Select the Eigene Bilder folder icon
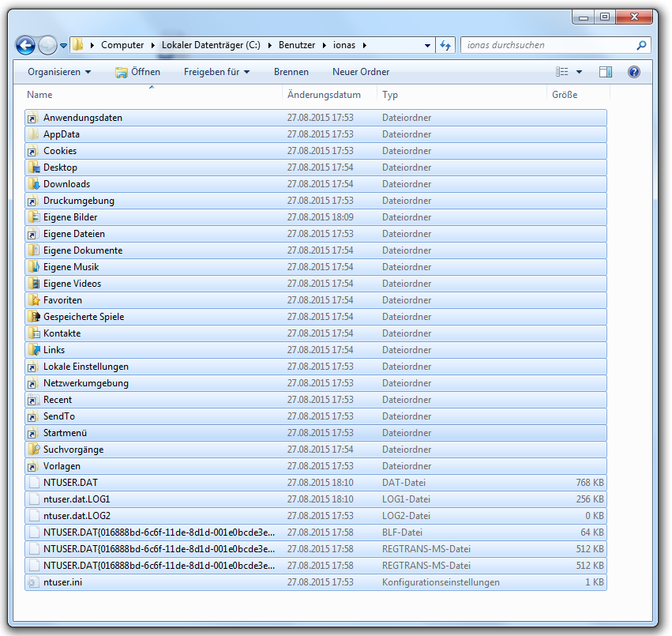Image resolution: width=672 pixels, height=636 pixels. click(33, 217)
